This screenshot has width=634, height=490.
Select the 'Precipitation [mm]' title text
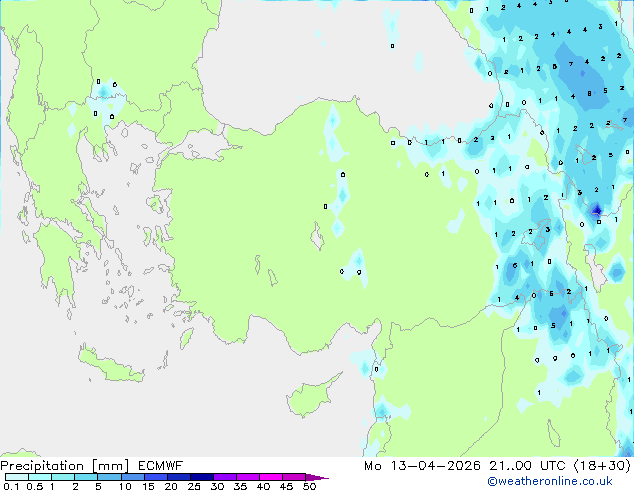click(65, 466)
